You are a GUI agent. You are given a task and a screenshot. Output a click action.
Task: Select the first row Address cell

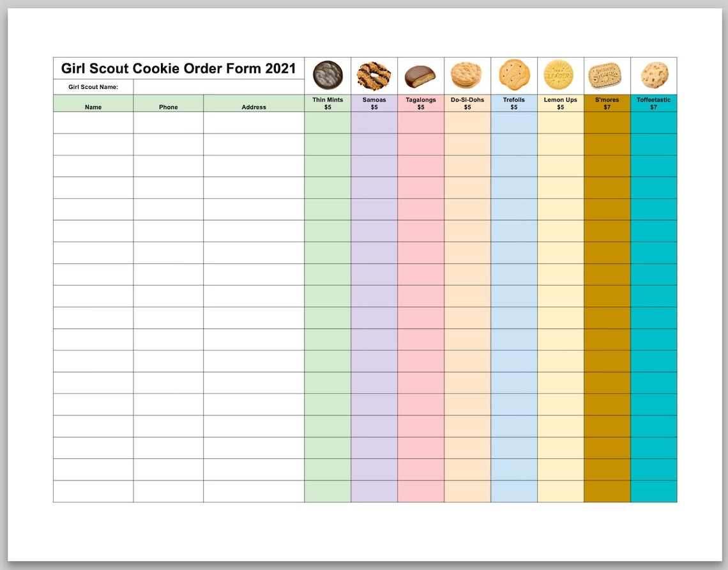click(254, 123)
